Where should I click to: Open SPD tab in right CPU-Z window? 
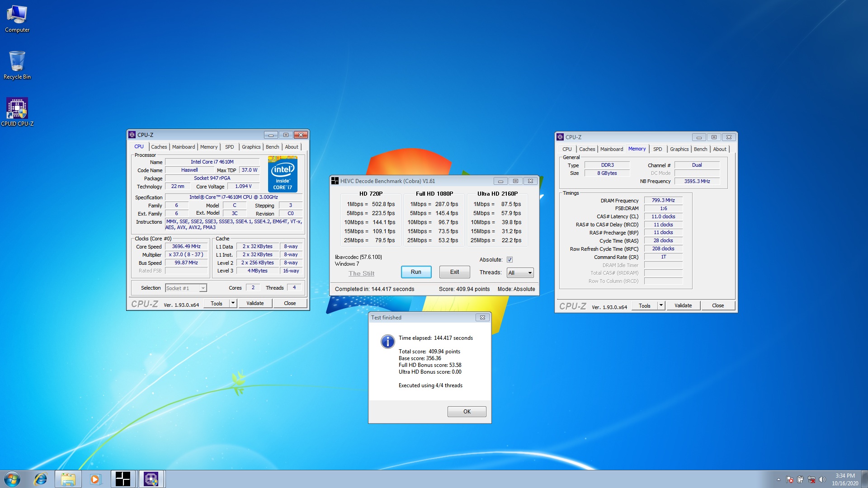657,149
